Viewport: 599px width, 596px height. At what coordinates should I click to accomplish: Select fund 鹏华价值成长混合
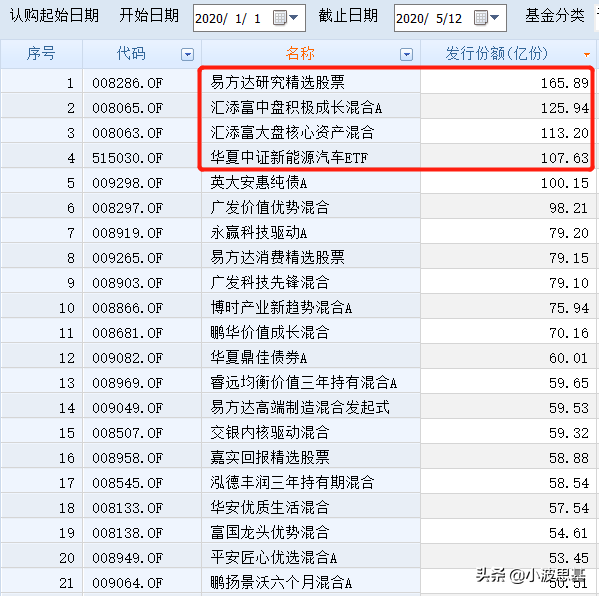(x=270, y=332)
